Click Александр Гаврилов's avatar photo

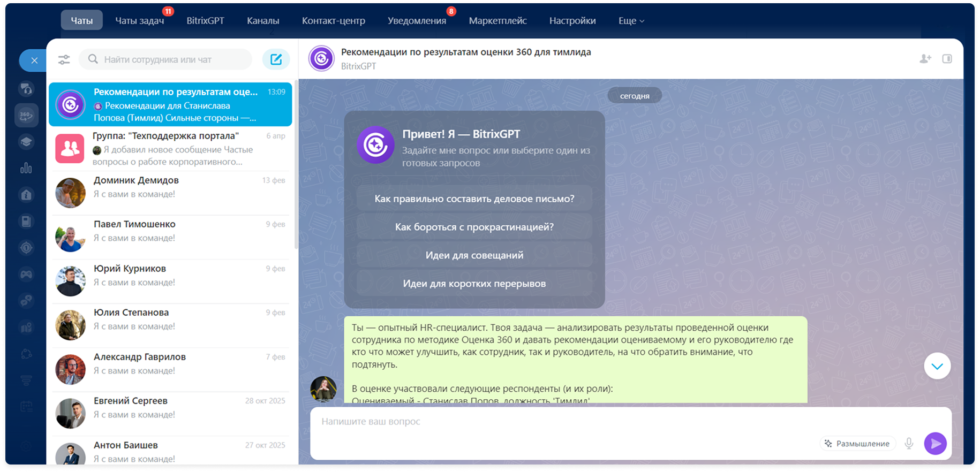coord(70,369)
